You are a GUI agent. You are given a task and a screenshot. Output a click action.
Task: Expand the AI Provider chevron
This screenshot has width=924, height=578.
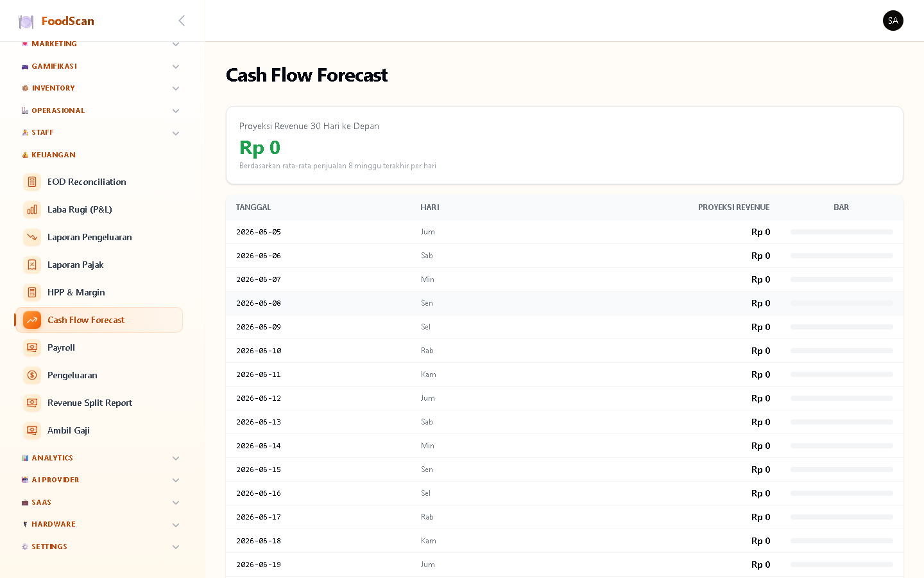click(176, 480)
